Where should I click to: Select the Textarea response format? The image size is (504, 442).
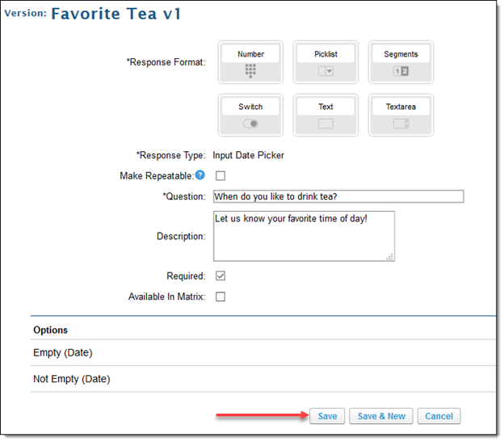pos(401,115)
